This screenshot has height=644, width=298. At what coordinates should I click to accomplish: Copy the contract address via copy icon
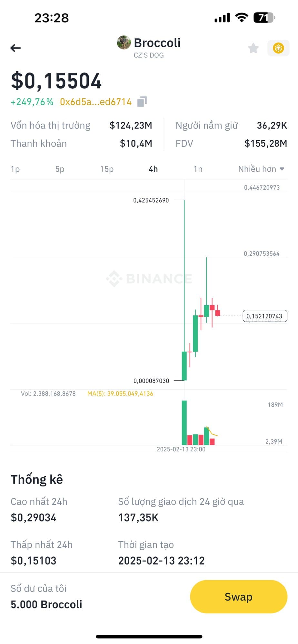click(x=142, y=102)
